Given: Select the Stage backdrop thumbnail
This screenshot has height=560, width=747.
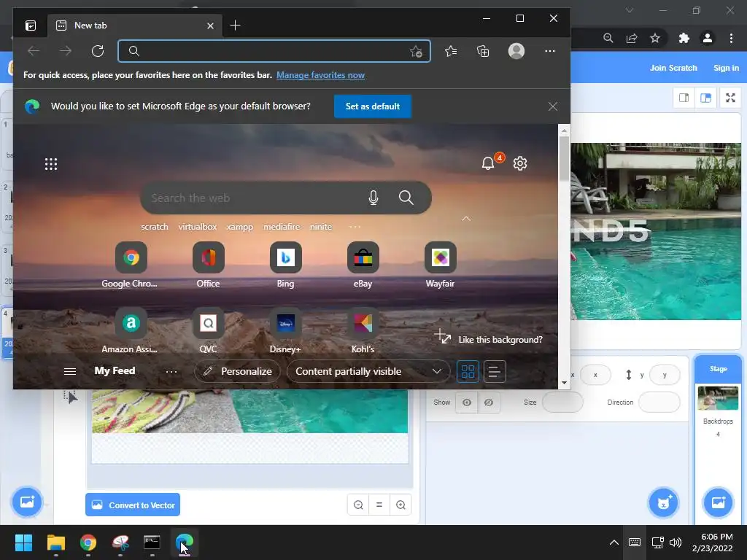Looking at the screenshot, I should coord(718,398).
